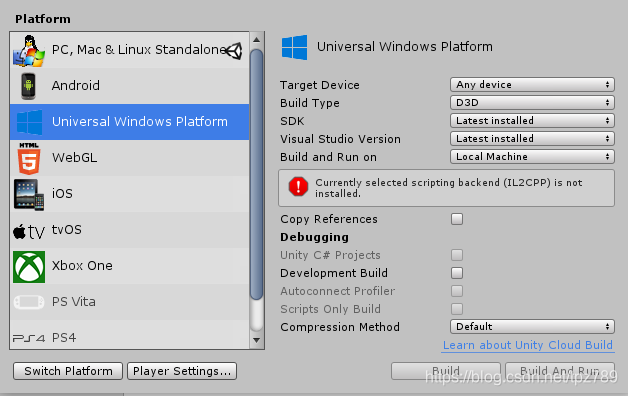Open the Compression Method dropdown
The height and width of the screenshot is (396, 628).
532,327
